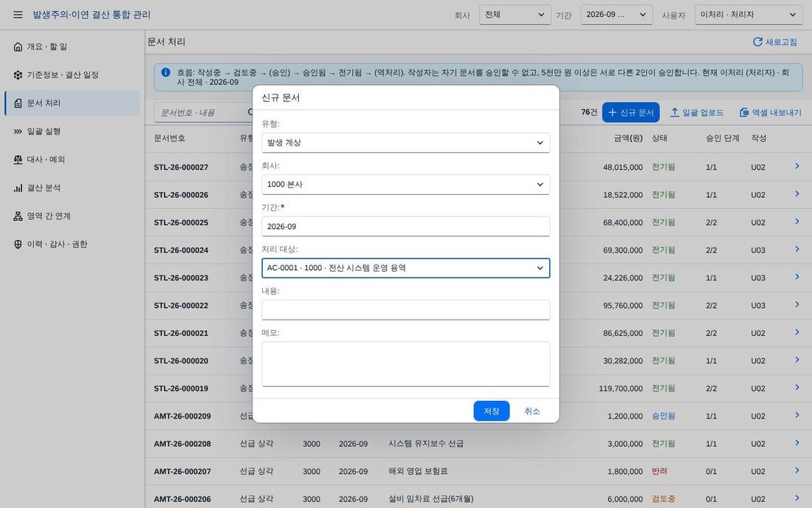Open the 유형 dropdown showing 발생 계상
812x508 pixels.
[405, 143]
